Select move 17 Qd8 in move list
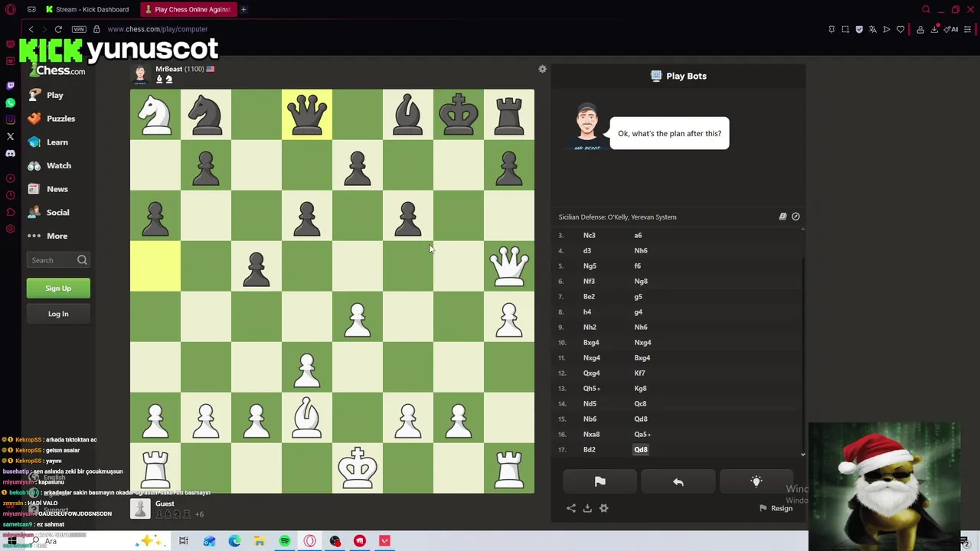980x551 pixels. click(x=641, y=449)
